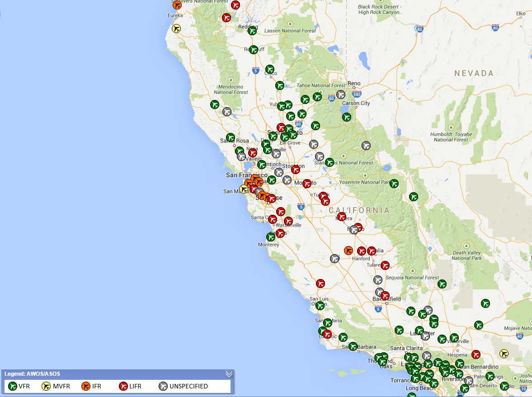
Task: Select the gray unspecified marker next to Reno
Action: point(341,95)
